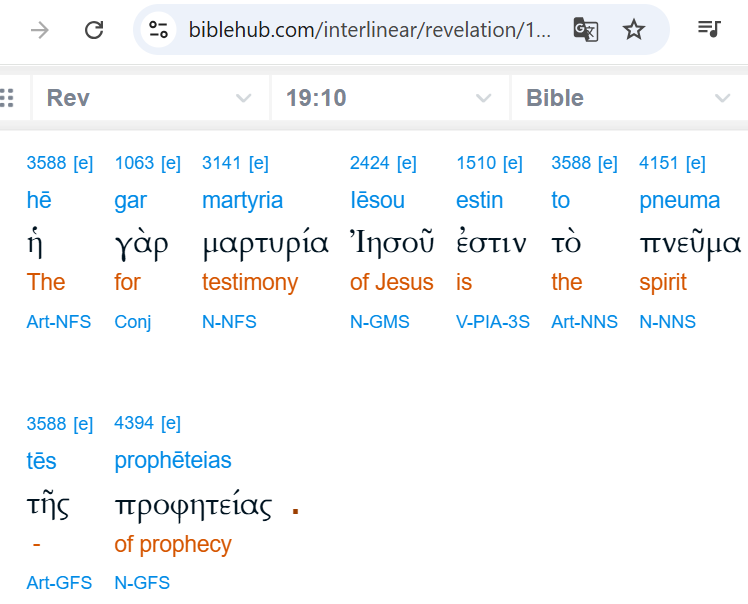This screenshot has height=604, width=748.
Task: Open Strong's 1510 link
Action: tap(476, 163)
